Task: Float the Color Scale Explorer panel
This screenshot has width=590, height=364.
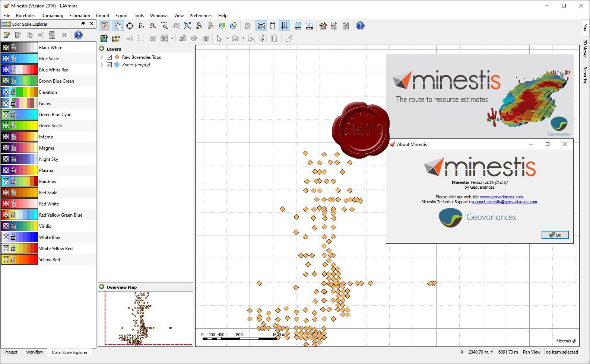Action: click(83, 24)
